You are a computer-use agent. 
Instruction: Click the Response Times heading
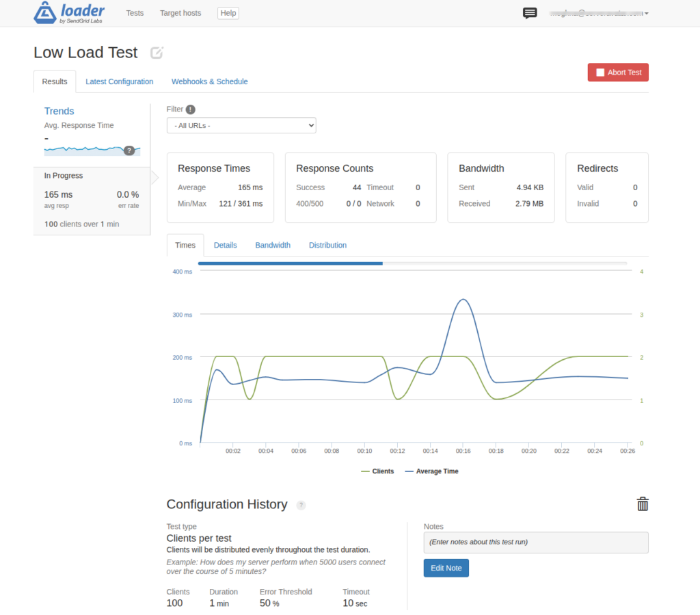[x=214, y=168]
